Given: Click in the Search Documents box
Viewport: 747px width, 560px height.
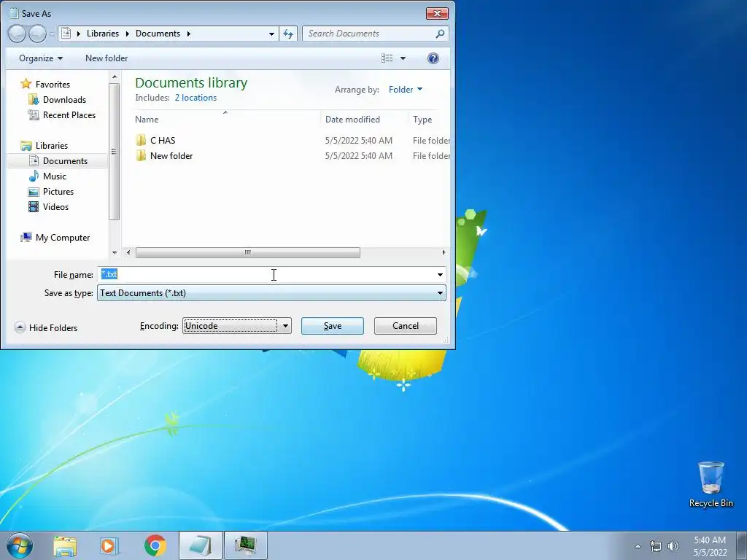Looking at the screenshot, I should (369, 34).
